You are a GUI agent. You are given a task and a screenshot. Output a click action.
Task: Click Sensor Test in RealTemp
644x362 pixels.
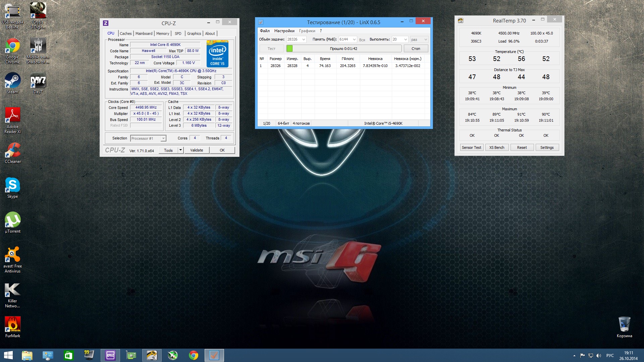click(x=471, y=147)
